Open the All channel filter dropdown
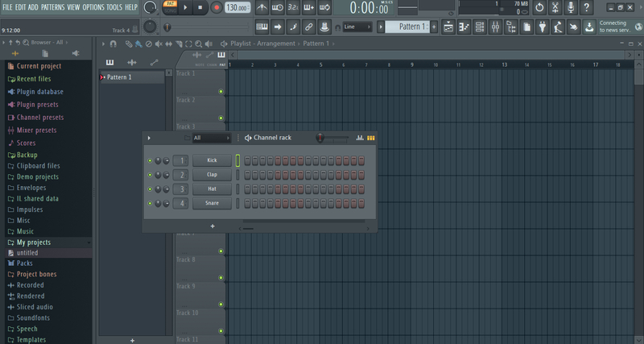This screenshot has width=644, height=344. point(212,138)
